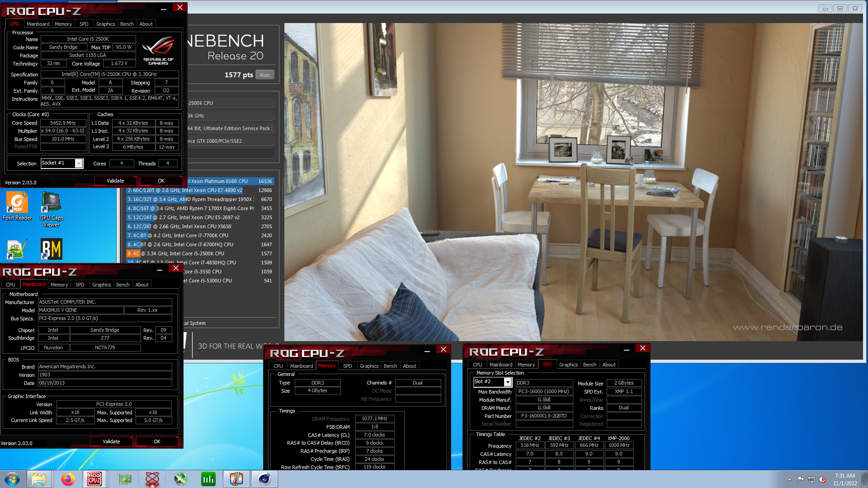Click the Part Number F3-16000CL9-2GBTD field
Screen dimensions: 868x488
click(544, 416)
